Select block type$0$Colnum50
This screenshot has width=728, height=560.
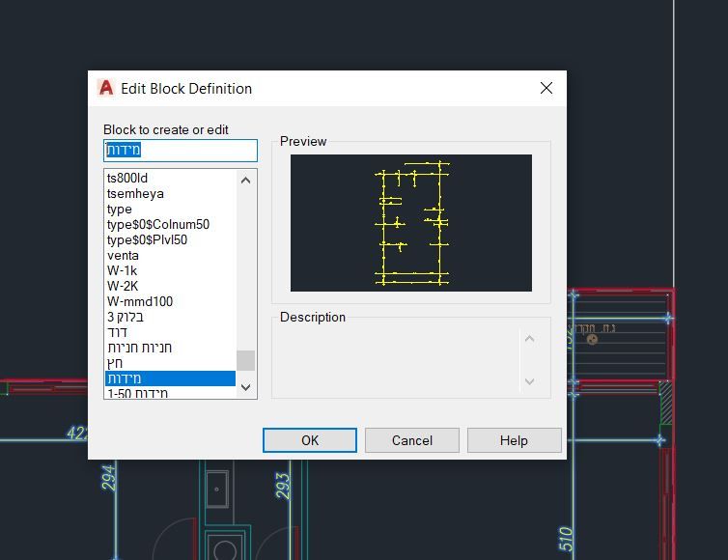coord(170,224)
